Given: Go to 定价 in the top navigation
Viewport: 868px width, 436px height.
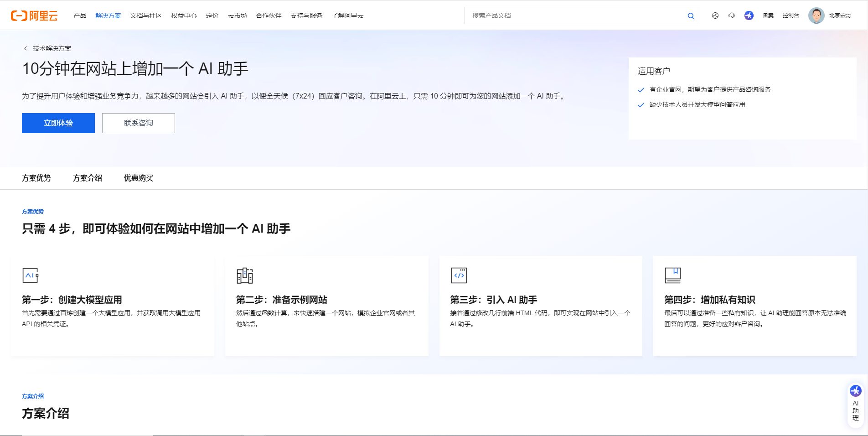Looking at the screenshot, I should pyautogui.click(x=212, y=16).
